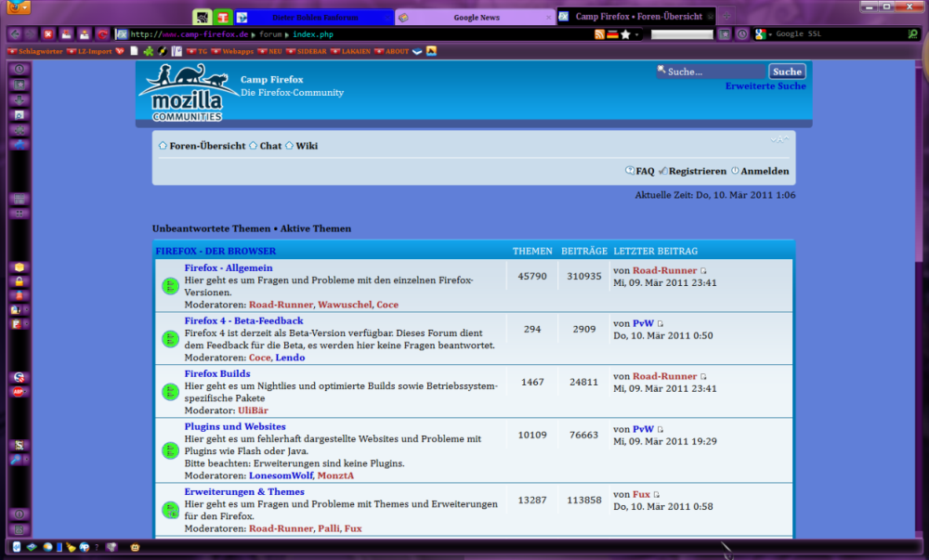This screenshot has width=929, height=560.
Task: Click the Adblock Plus ABP sidebar icon
Action: tap(19, 392)
